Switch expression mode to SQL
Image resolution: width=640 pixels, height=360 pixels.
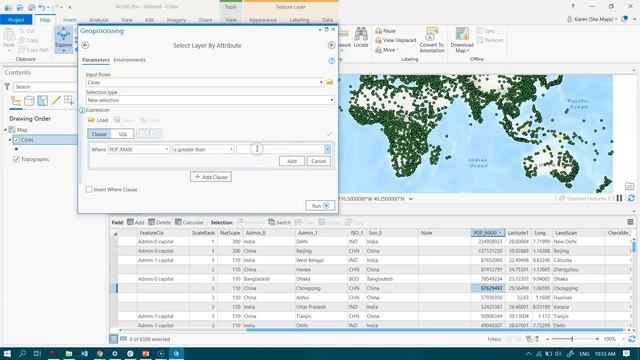[x=122, y=134]
